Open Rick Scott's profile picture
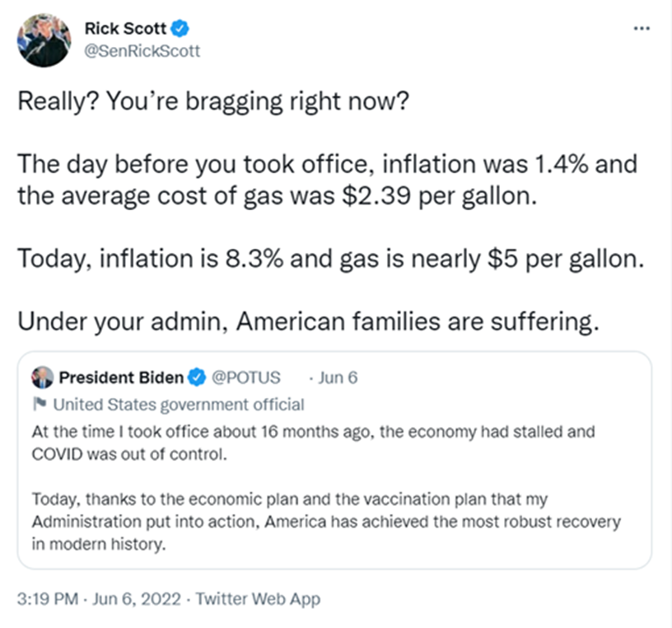This screenshot has width=672, height=628. click(44, 40)
